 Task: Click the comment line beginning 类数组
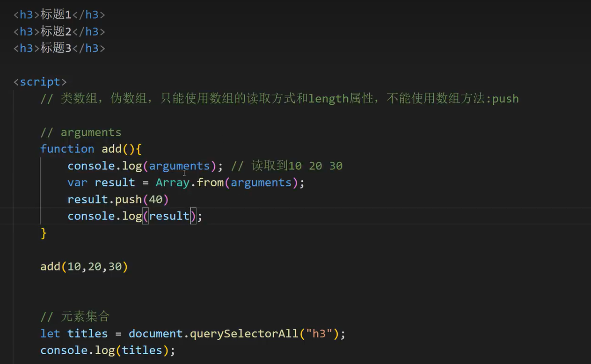280,99
